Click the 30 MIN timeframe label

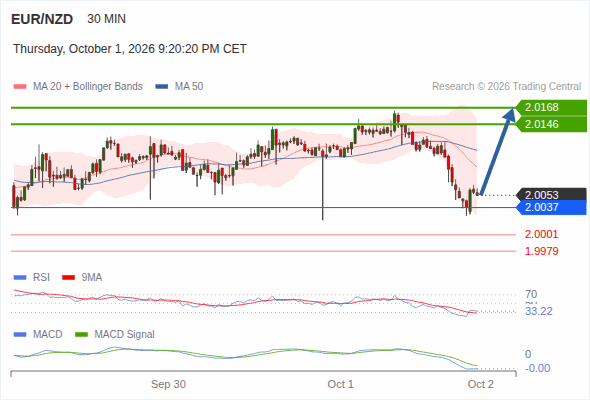(106, 19)
